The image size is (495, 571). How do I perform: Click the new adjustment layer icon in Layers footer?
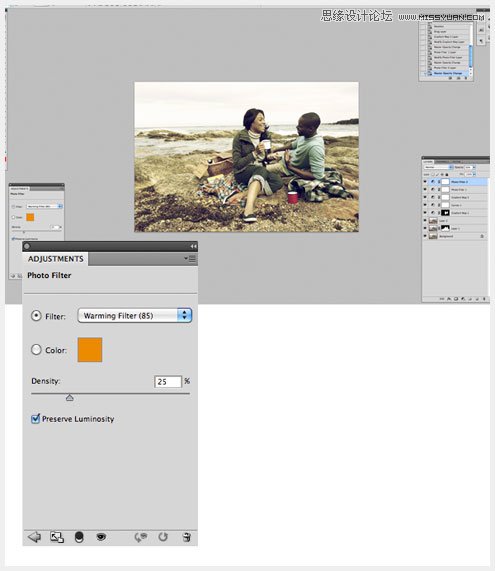point(463,299)
